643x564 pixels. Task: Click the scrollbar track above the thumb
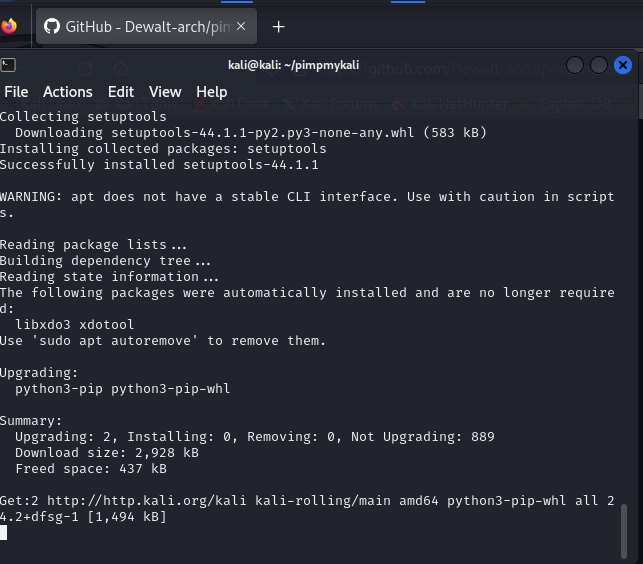click(x=625, y=300)
